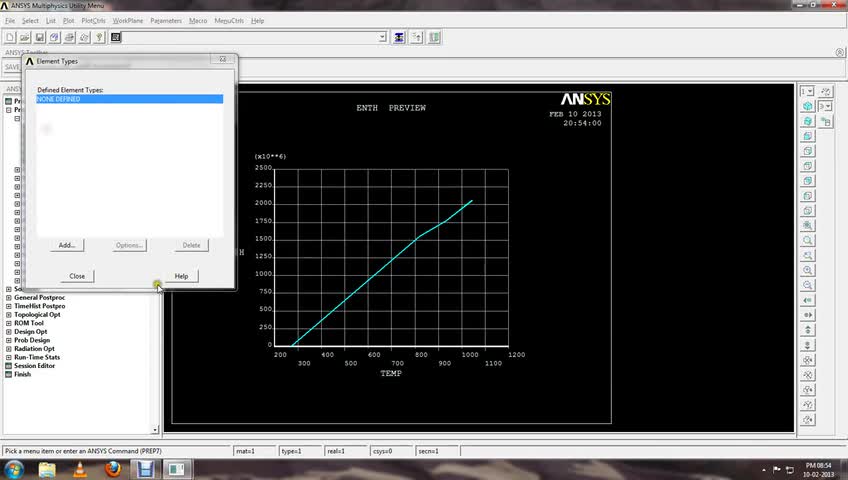Click the csys=0 status bar field
Screen dimensions: 848x480
pyautogui.click(x=390, y=451)
